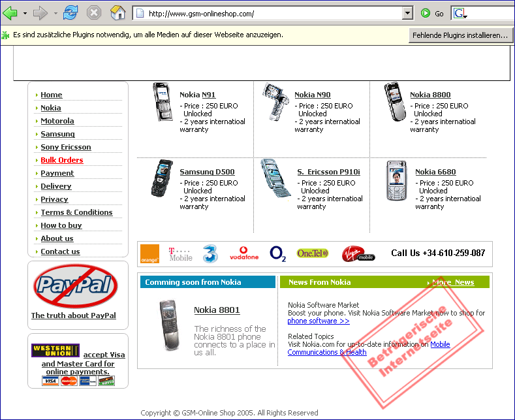The image size is (515, 420).
Task: Click the Virgin Mobile logo
Action: (358, 254)
